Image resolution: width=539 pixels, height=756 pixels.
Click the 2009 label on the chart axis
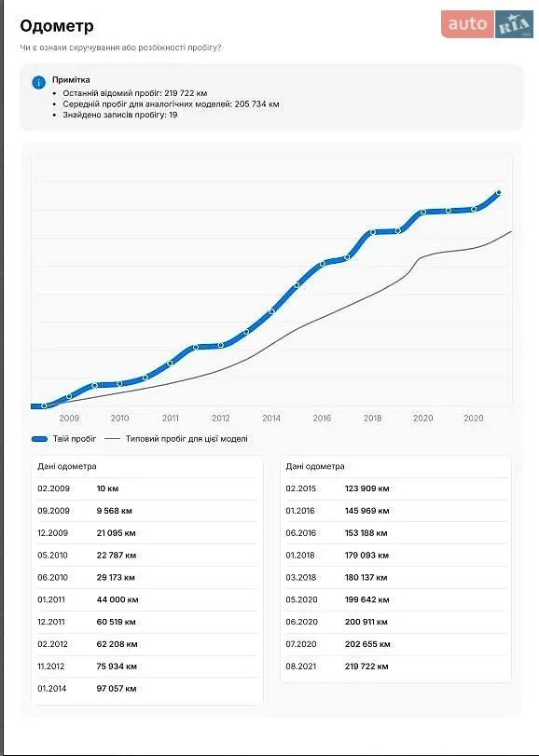click(x=69, y=419)
